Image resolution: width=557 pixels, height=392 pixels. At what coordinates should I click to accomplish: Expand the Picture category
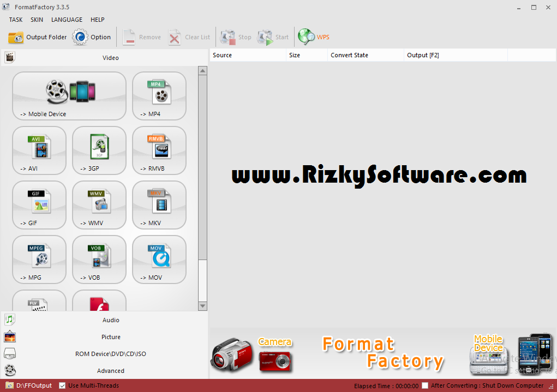[104, 337]
